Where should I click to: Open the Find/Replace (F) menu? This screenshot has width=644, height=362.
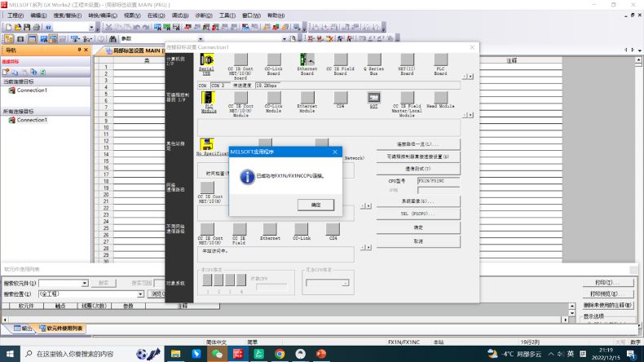coord(68,15)
